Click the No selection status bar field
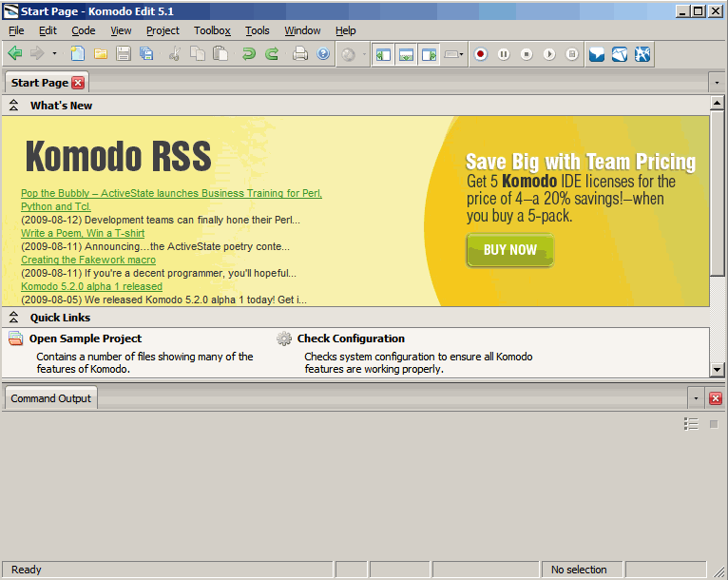The height and width of the screenshot is (580, 728). [583, 570]
